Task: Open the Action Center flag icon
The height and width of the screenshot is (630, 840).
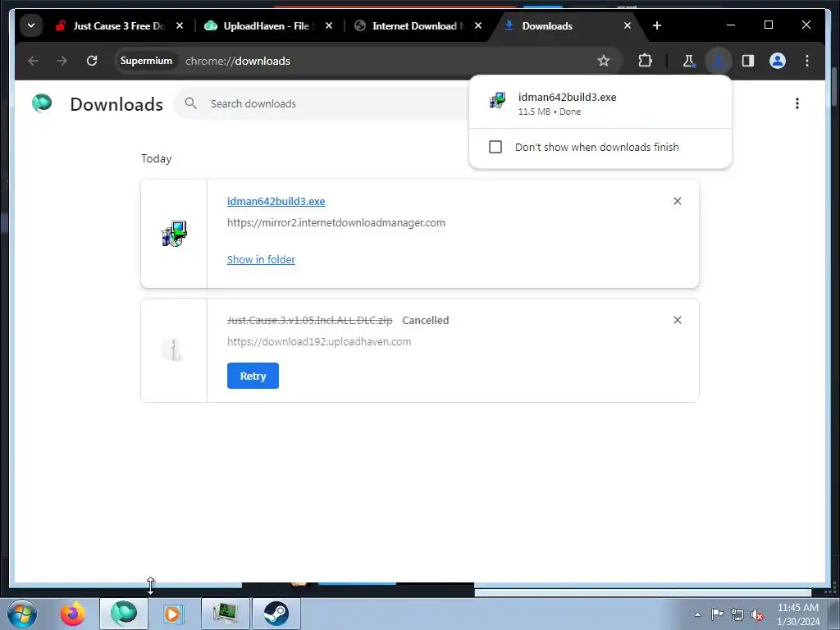Action: (x=717, y=614)
